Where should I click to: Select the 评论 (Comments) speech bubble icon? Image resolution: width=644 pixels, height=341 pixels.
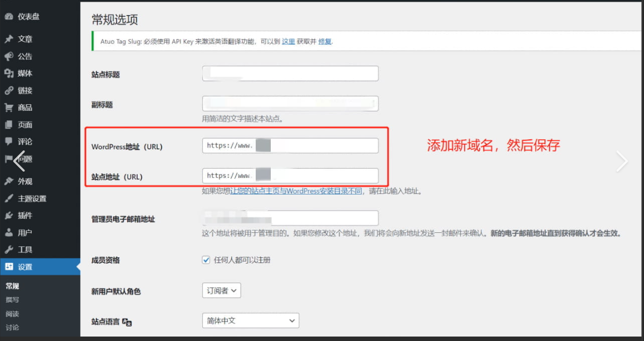8,142
